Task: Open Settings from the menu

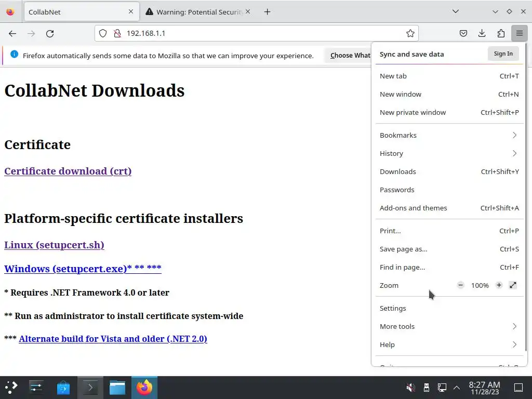Action: [x=449, y=308]
